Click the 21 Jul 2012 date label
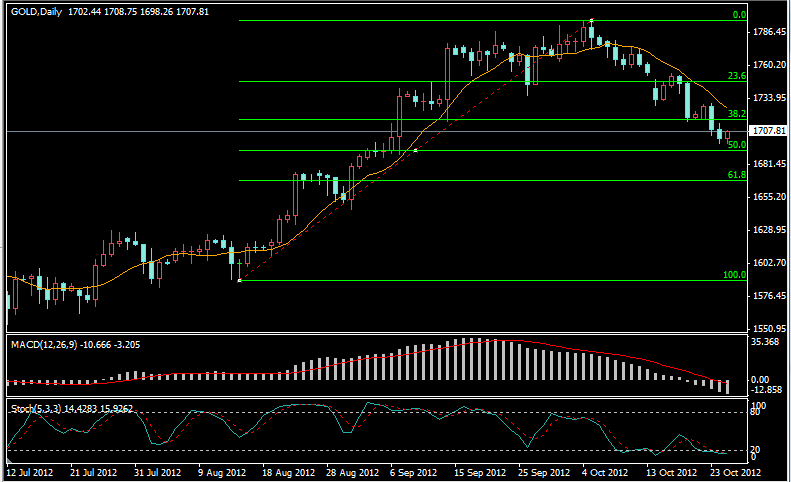This screenshot has width=791, height=482. (93, 472)
